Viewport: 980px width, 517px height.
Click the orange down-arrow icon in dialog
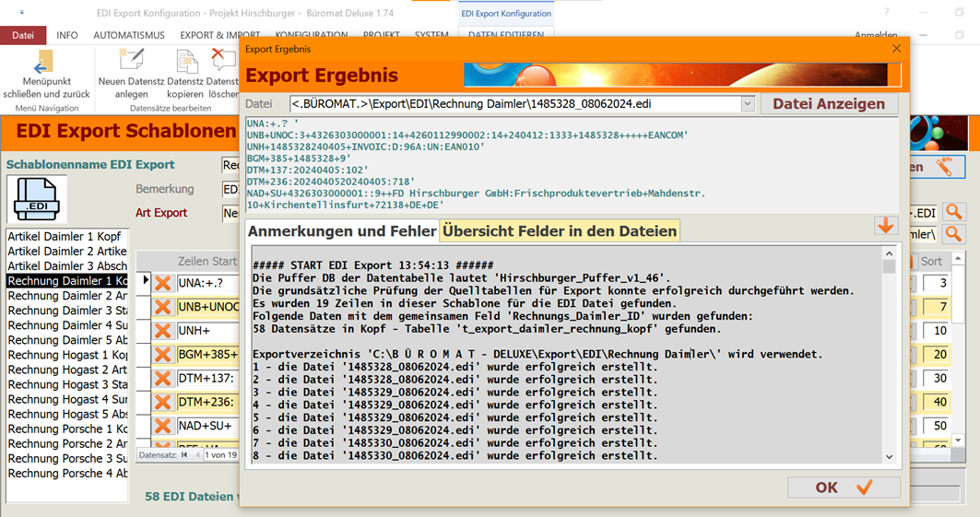(x=885, y=226)
